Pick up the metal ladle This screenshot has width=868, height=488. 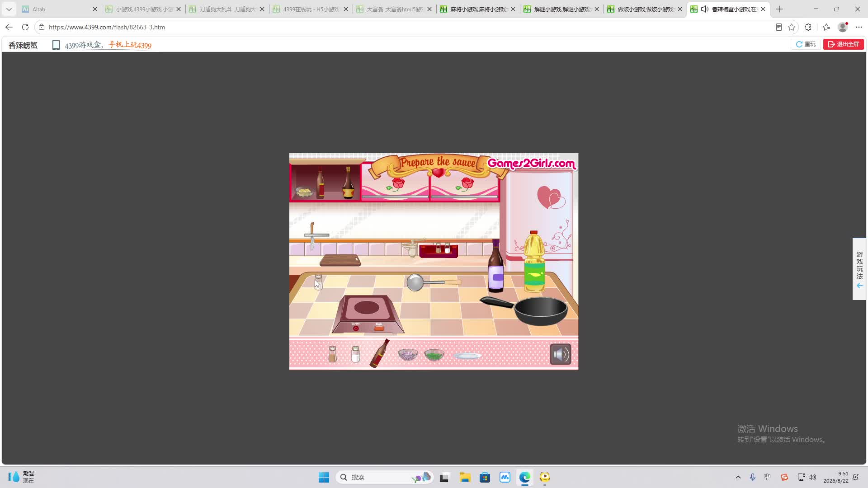click(x=433, y=282)
